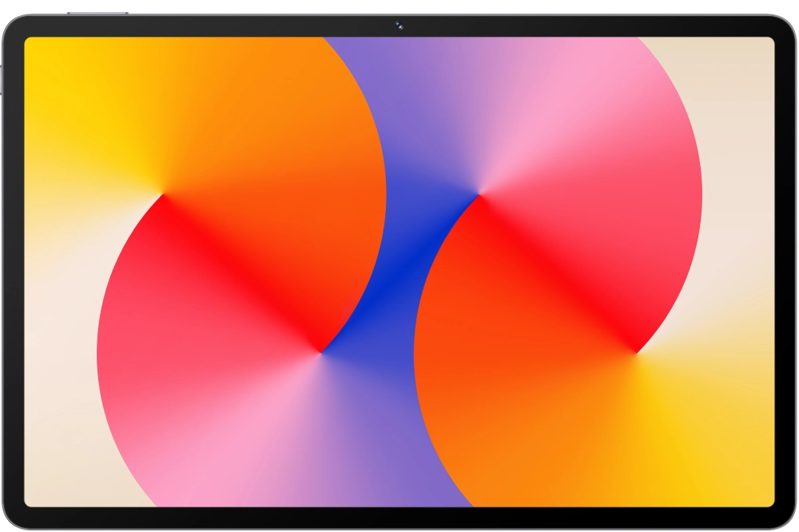Click the black bezel along the tablet's bottom
The height and width of the screenshot is (532, 799).
[399, 518]
